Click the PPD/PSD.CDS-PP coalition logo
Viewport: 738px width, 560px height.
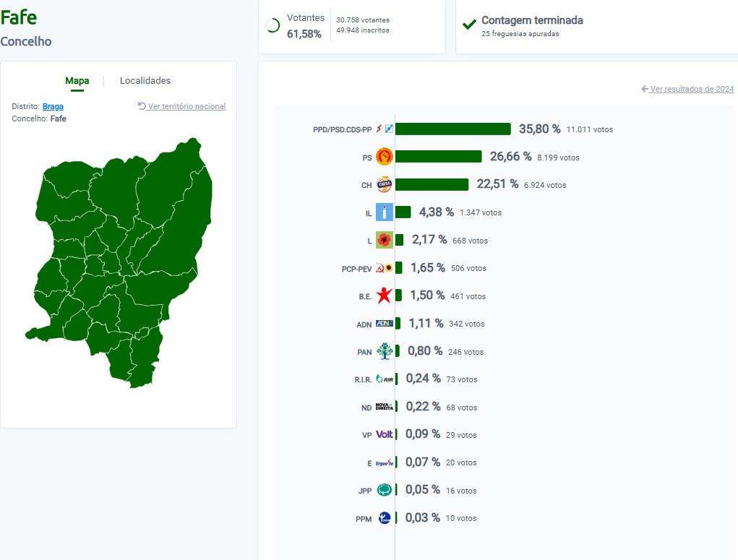click(x=385, y=129)
